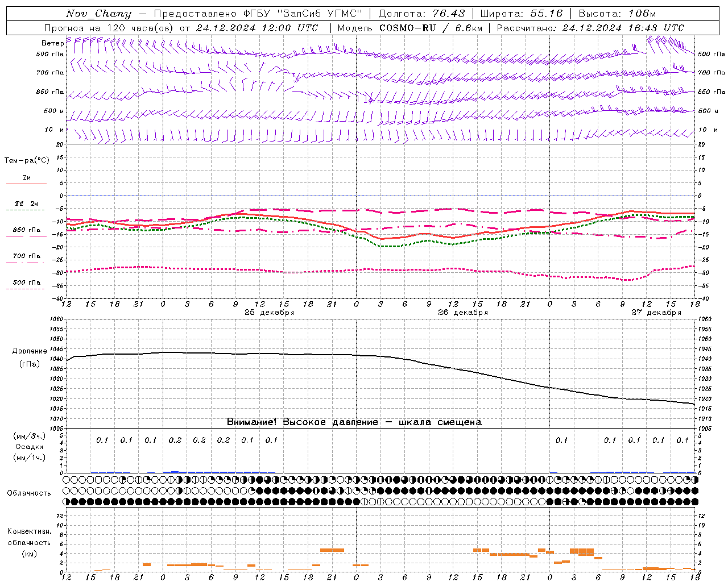Click the '26 декабря' date label
This screenshot has width=728, height=582.
click(462, 313)
